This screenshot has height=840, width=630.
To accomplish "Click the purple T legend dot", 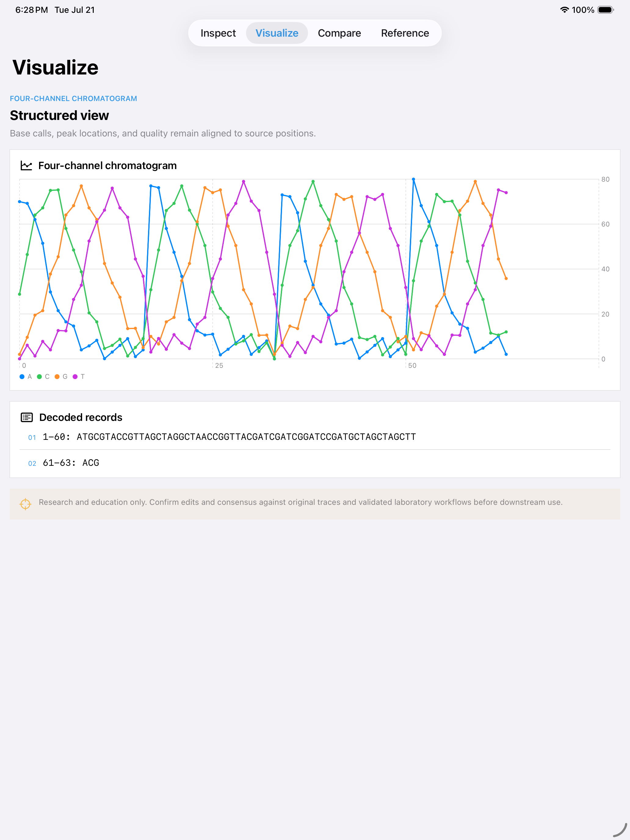I will [x=75, y=377].
